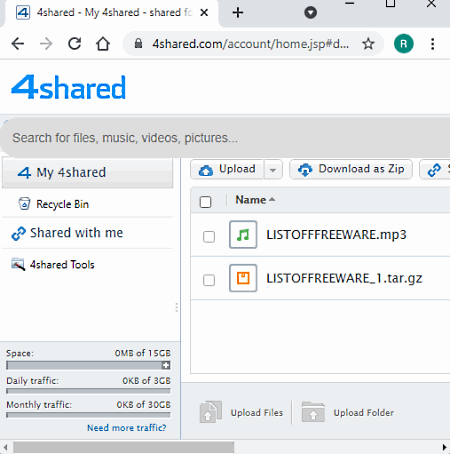Open Need more traffic? link
This screenshot has width=450, height=454.
(127, 428)
